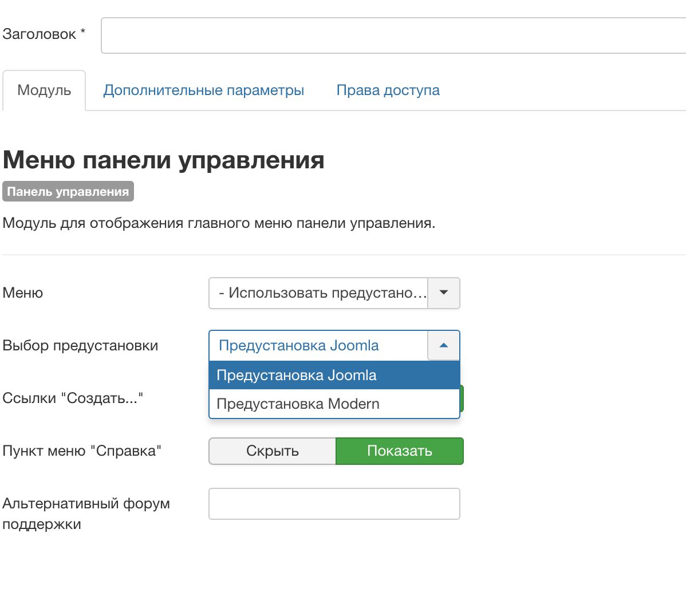This screenshot has height=616, width=686.
Task: Click the Выбор предустановки selected value box
Action: [318, 346]
